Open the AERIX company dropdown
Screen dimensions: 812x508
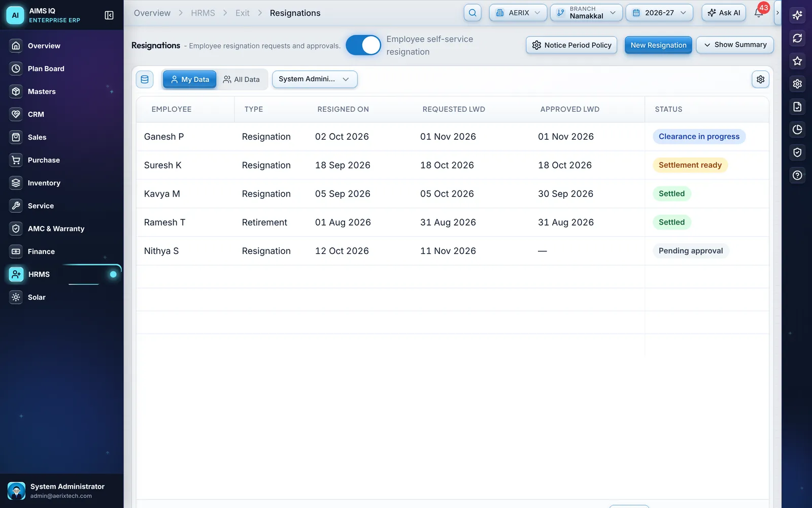pos(518,13)
